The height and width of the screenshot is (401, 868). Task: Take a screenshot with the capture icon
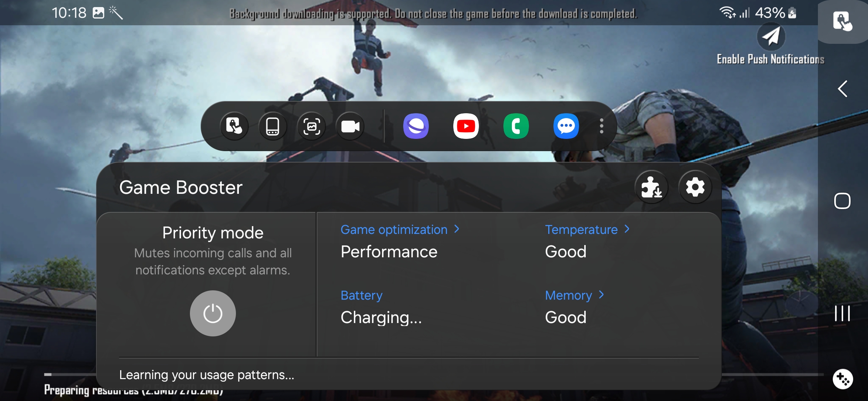point(312,126)
